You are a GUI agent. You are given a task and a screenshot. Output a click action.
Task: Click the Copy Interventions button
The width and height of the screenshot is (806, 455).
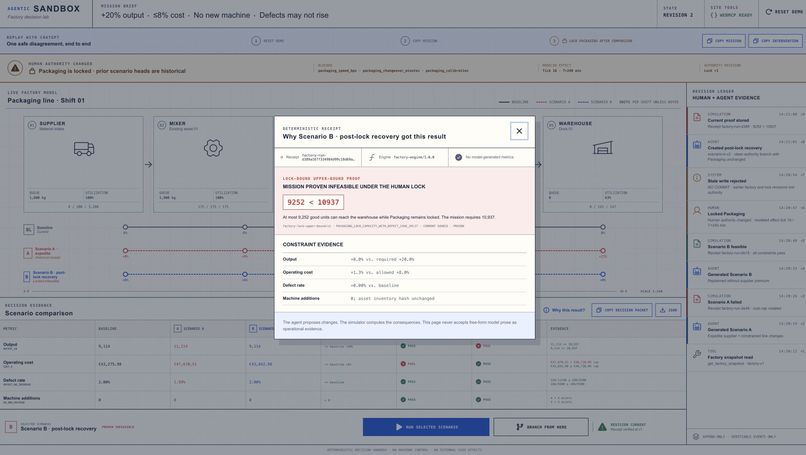pos(775,41)
